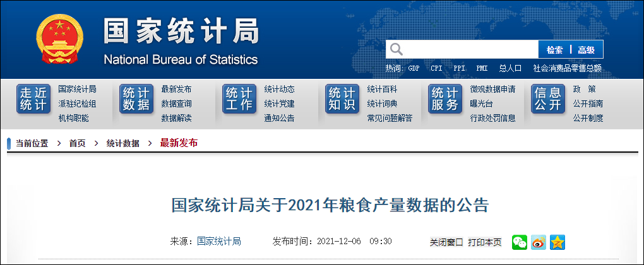Image resolution: width=644 pixels, height=265 pixels.
Task: Open the 行政处罚信息 nav link
Action: tap(493, 119)
